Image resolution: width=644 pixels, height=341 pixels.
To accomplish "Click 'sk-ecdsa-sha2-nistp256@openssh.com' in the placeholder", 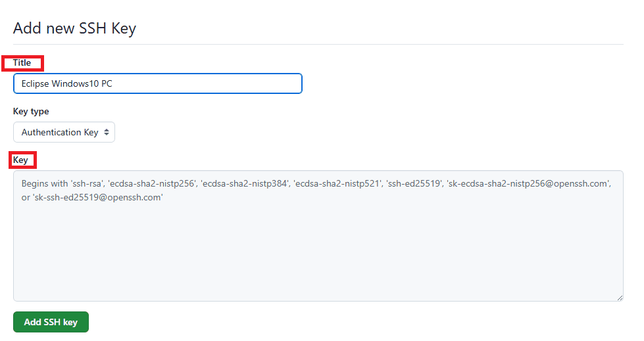I will 529,184.
